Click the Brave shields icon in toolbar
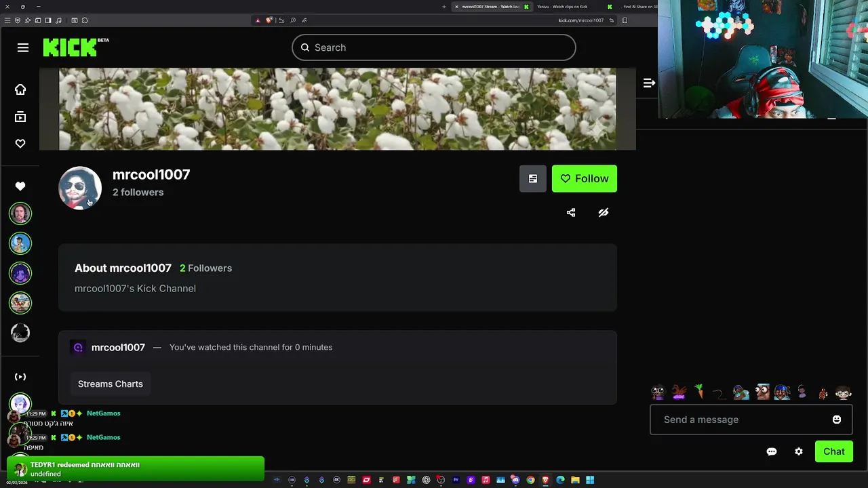This screenshot has height=488, width=868. point(269,20)
